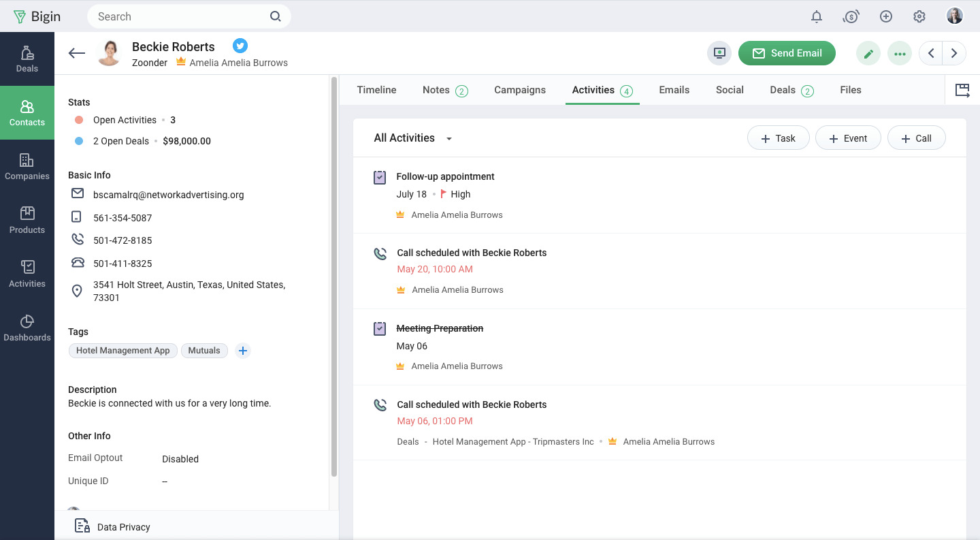Open the Deals tab
The height and width of the screenshot is (540, 980).
coord(783,90)
